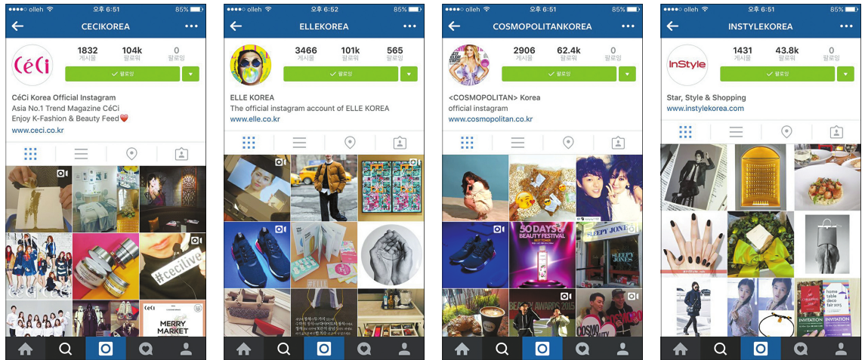
Task: Toggle following button on INSTYLEKOREA profile
Action: (777, 73)
